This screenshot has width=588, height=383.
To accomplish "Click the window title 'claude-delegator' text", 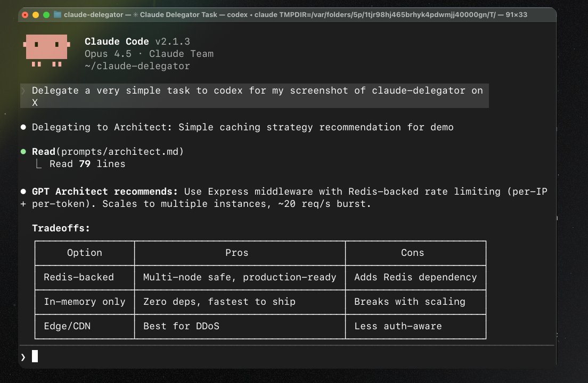I will click(x=93, y=14).
